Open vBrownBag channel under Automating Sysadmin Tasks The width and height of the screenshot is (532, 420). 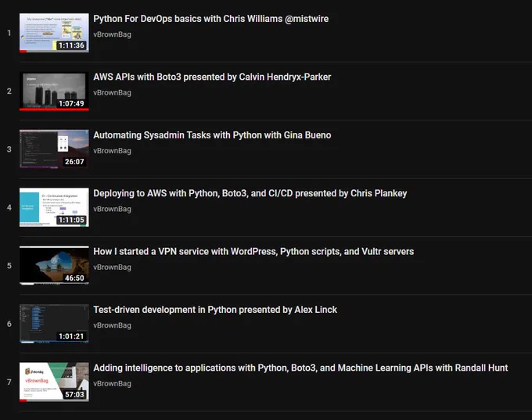tap(113, 151)
